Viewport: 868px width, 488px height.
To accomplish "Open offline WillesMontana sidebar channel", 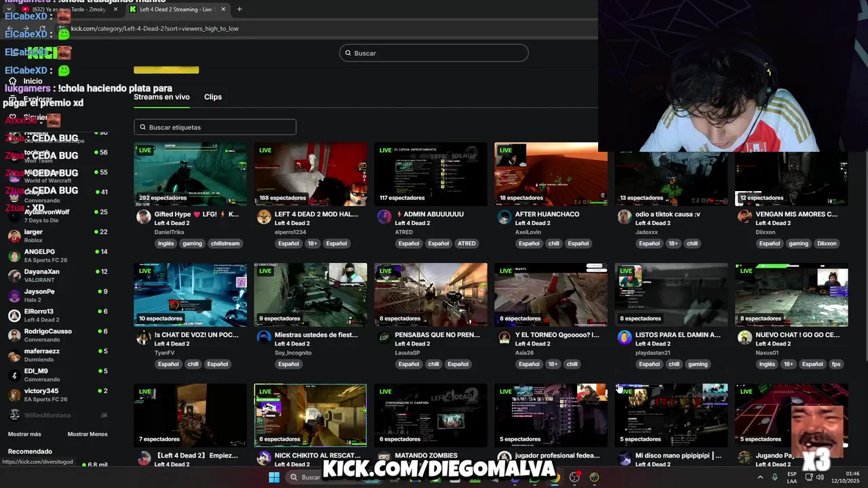I will (58, 415).
